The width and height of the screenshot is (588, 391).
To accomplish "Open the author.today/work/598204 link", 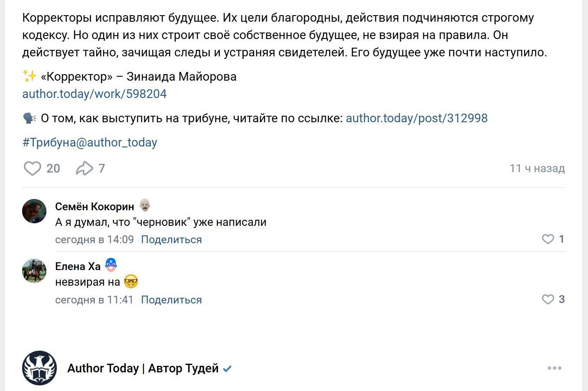I will tap(95, 94).
